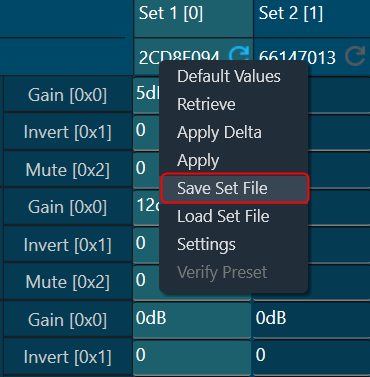Click the bottom Invert value in Set 2
The image size is (370, 377).
tap(311, 356)
